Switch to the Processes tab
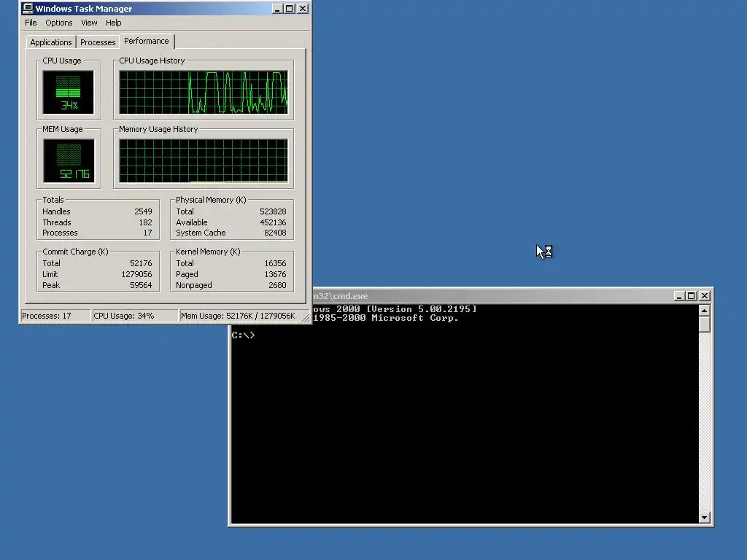The image size is (747, 560). 98,42
